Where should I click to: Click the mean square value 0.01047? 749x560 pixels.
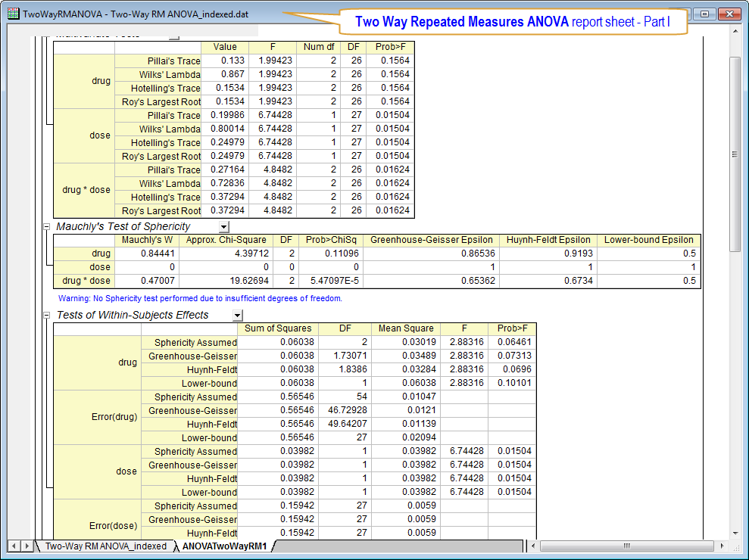pos(419,397)
